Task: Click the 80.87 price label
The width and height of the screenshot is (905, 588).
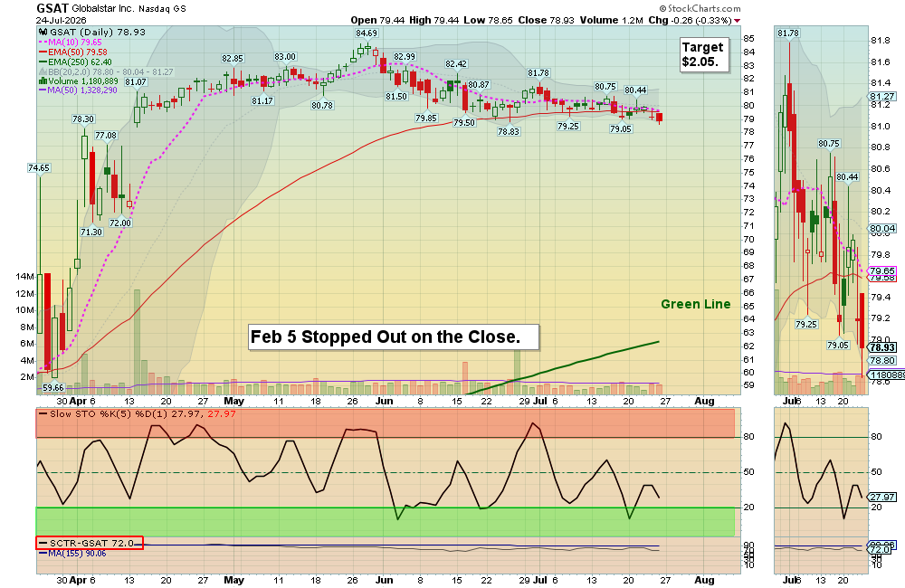Action: (479, 84)
